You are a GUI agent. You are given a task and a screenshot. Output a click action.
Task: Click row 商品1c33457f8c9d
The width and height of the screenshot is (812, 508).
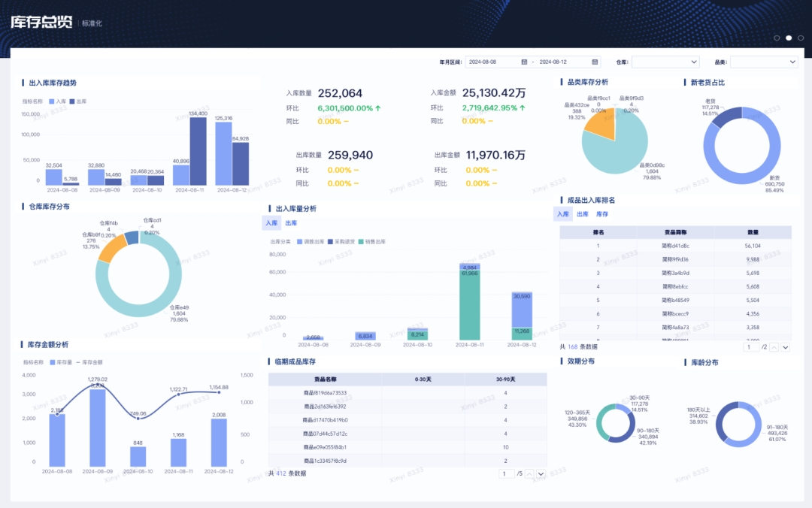[x=408, y=461]
